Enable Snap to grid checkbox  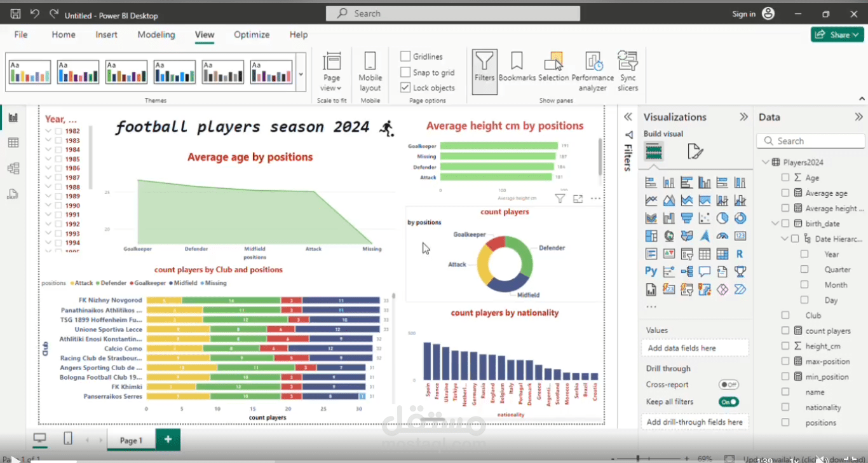pyautogui.click(x=405, y=73)
